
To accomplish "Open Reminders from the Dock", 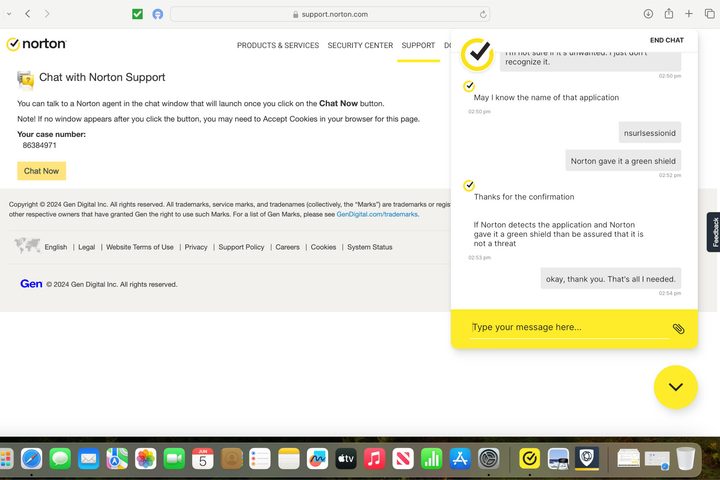I will point(260,458).
